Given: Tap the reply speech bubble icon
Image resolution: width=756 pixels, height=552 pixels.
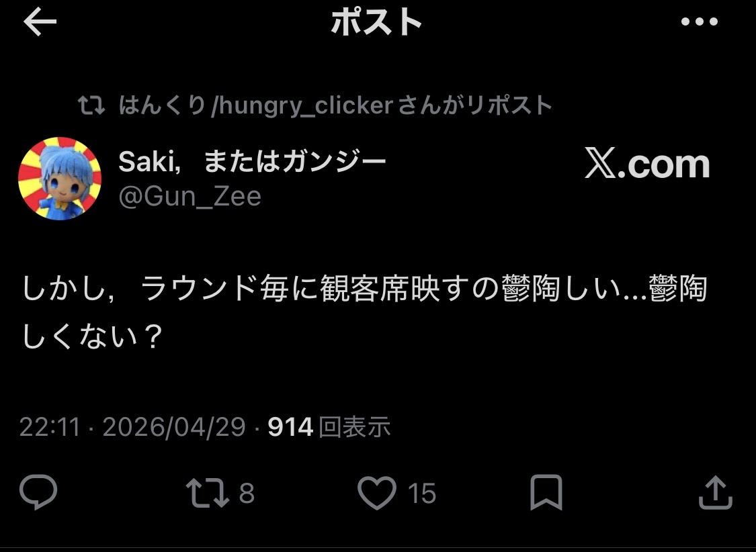Looking at the screenshot, I should click(x=38, y=494).
